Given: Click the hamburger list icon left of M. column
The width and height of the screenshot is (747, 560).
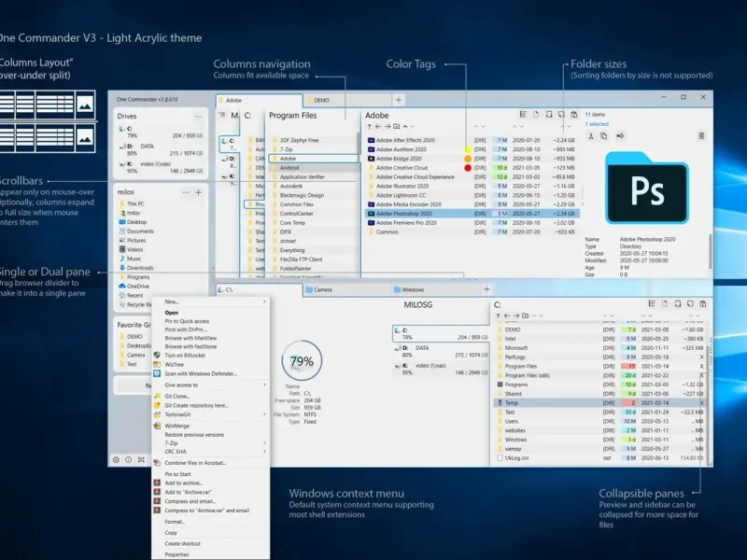Looking at the screenshot, I should tap(222, 115).
